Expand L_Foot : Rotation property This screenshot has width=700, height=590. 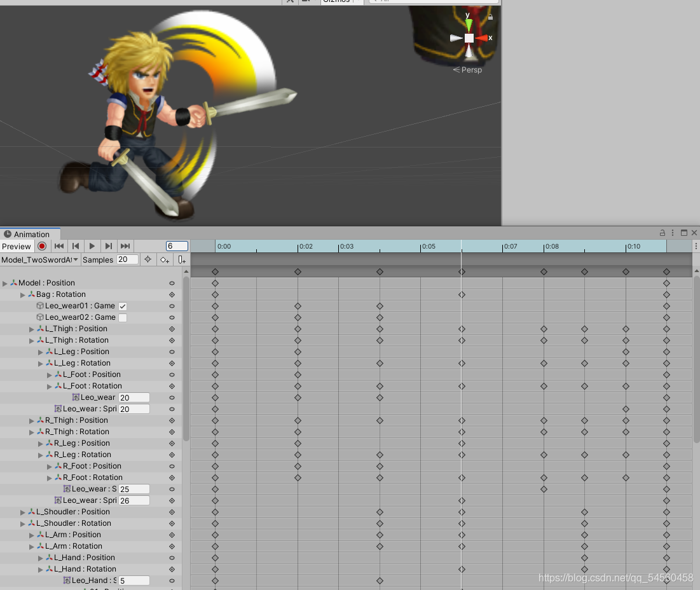click(50, 386)
